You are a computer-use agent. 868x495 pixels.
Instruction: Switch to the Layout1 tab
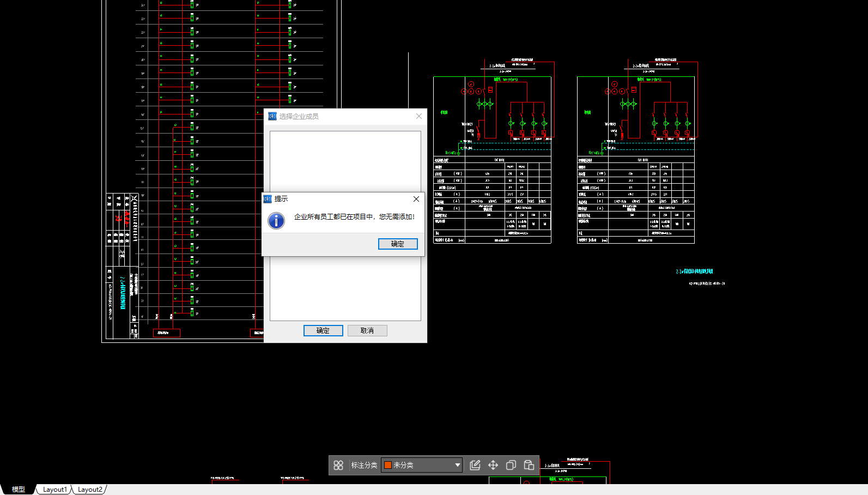[x=54, y=490]
